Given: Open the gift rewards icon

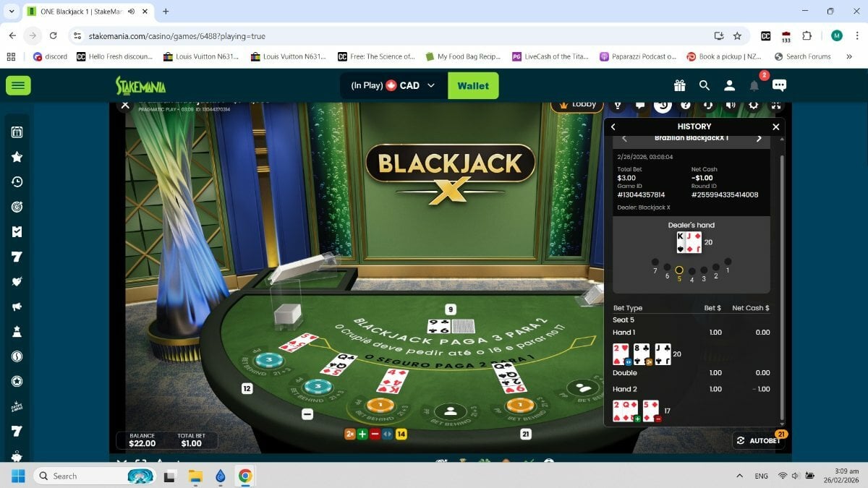Looking at the screenshot, I should [679, 85].
